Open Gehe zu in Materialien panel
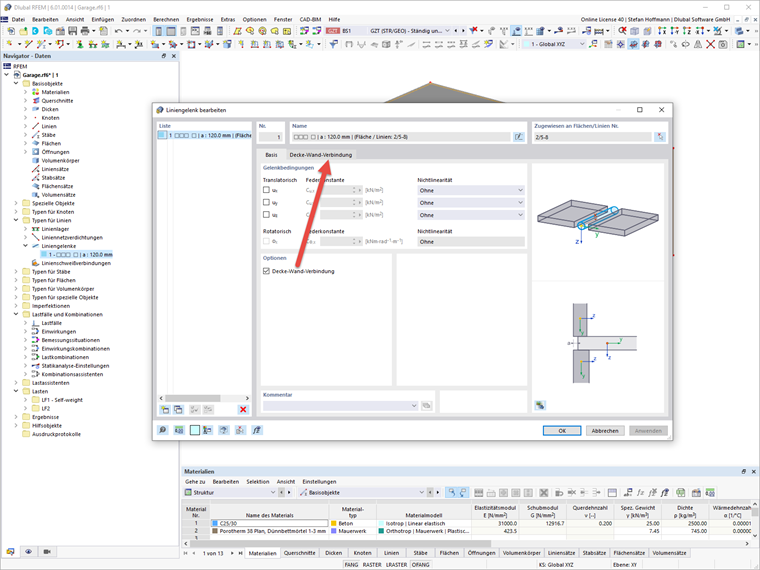 [x=195, y=482]
